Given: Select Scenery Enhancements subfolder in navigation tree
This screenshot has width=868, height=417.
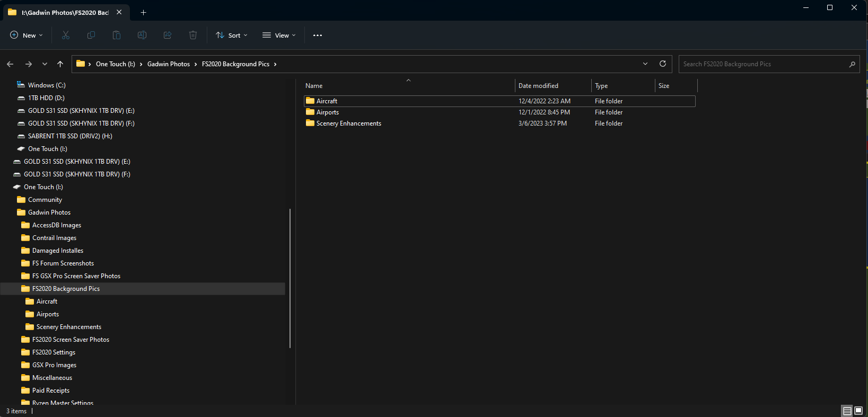Looking at the screenshot, I should coord(69,327).
